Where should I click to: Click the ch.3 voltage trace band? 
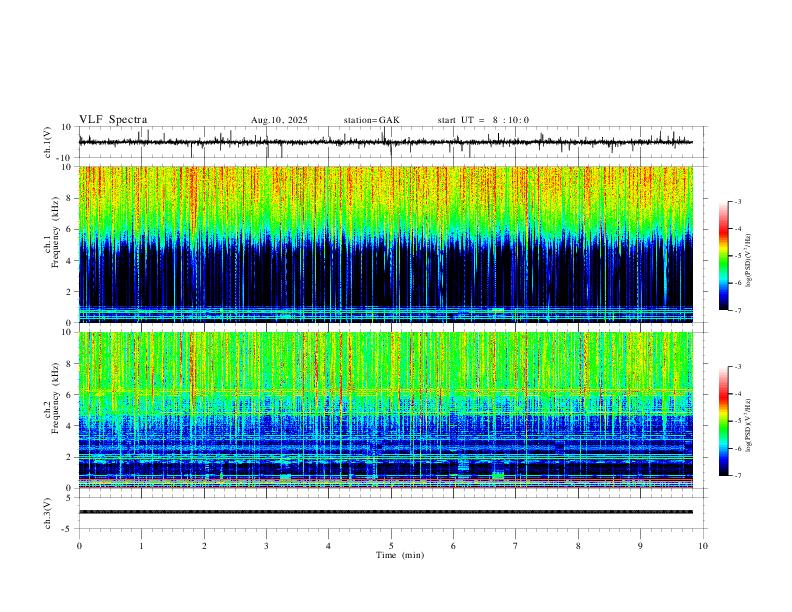click(x=386, y=512)
